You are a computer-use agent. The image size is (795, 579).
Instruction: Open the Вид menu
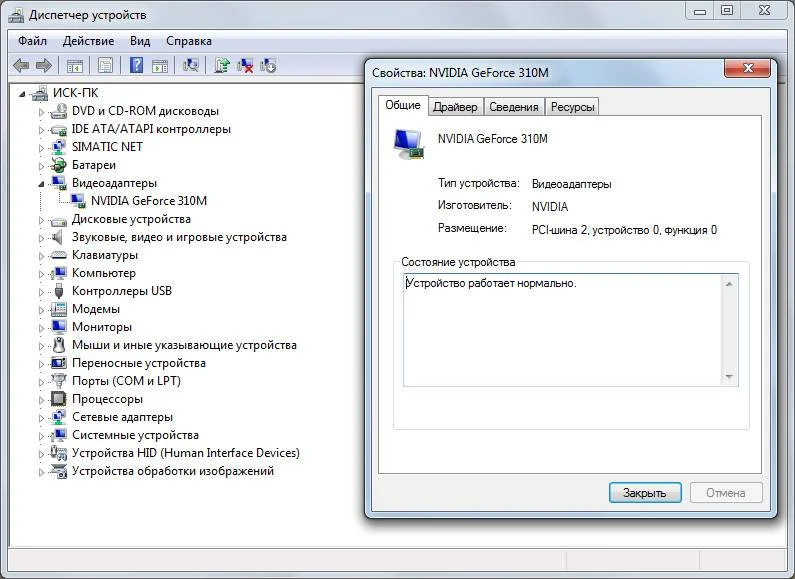point(140,41)
